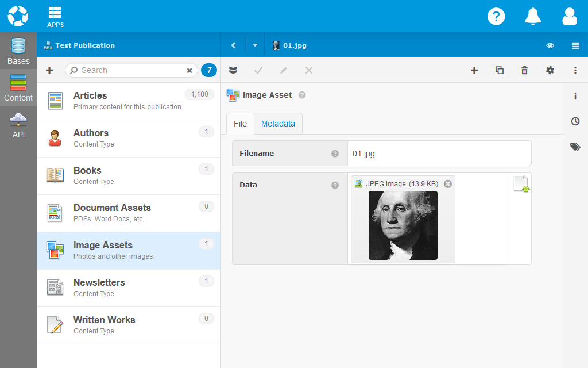This screenshot has height=368, width=588.
Task: Expand the dropdown arrow beside 01.jpg
Action: coord(255,45)
